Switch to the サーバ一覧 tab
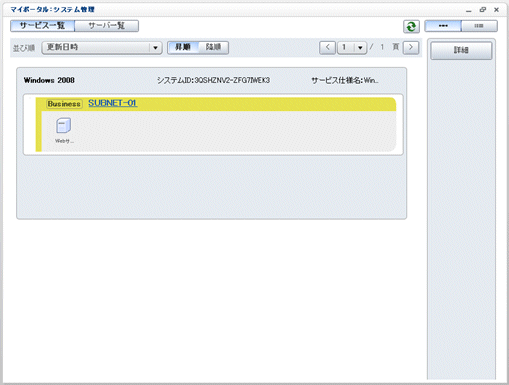Screen dimensions: 509x385 pyautogui.click(x=107, y=26)
